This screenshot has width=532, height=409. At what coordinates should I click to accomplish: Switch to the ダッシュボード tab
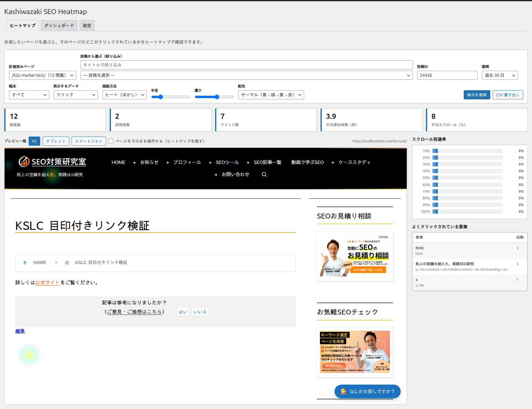[x=59, y=26]
